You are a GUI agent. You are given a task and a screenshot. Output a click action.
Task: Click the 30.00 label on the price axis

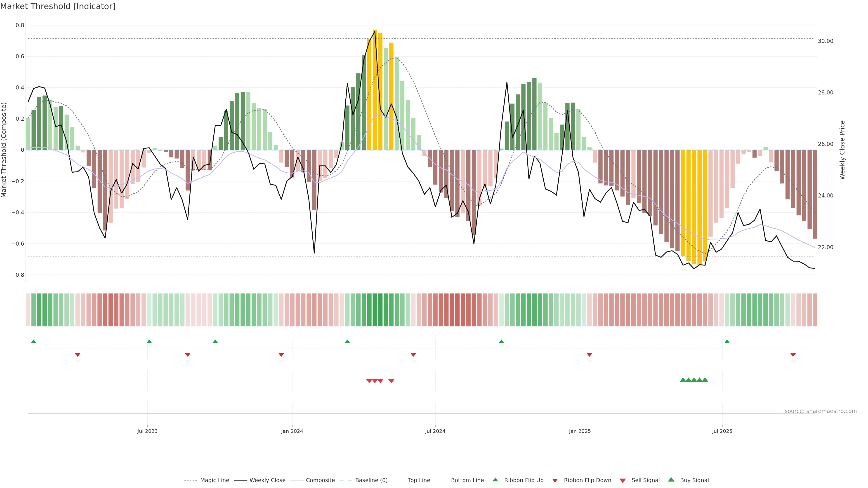point(826,41)
